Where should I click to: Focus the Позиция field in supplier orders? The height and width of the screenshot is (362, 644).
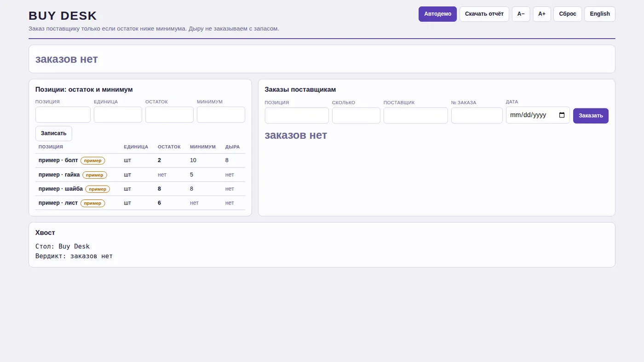pyautogui.click(x=297, y=116)
